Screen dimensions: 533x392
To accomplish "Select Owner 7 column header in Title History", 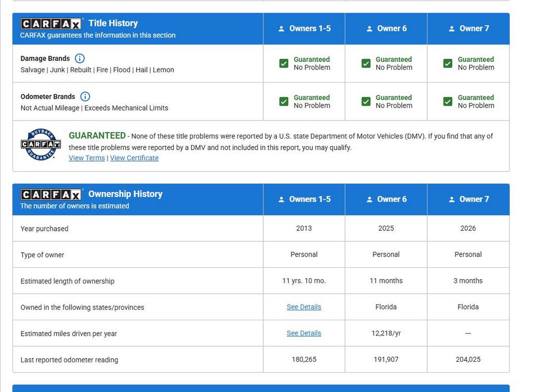I will [468, 29].
